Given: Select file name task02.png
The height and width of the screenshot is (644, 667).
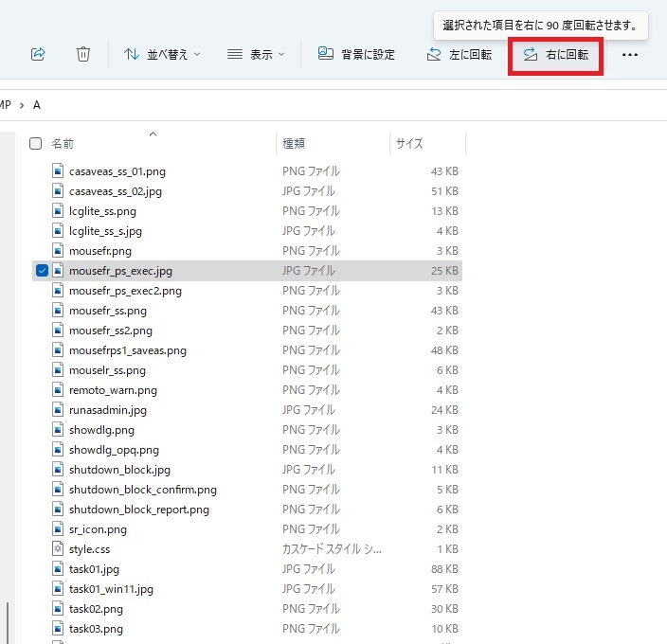Looking at the screenshot, I should 96,609.
